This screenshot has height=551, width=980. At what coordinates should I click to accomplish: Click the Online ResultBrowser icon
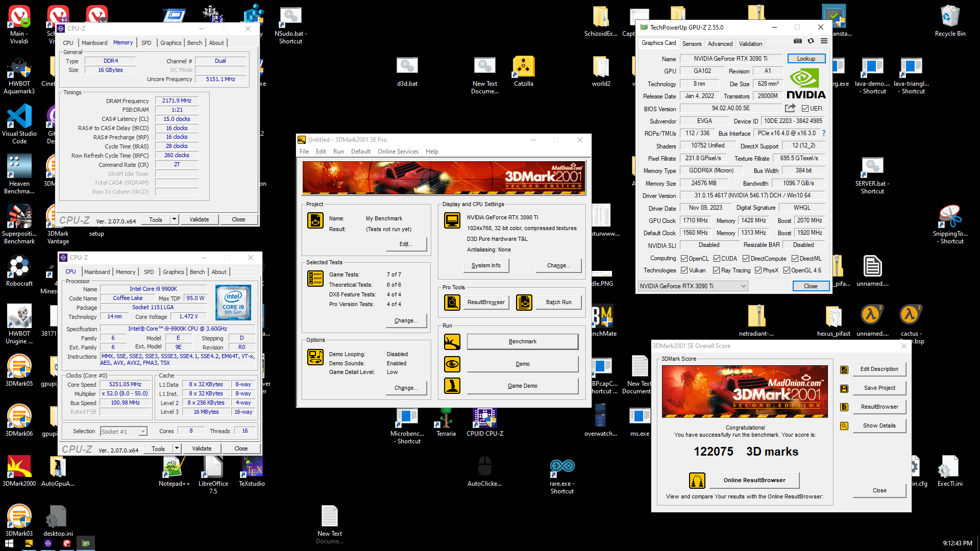point(697,480)
